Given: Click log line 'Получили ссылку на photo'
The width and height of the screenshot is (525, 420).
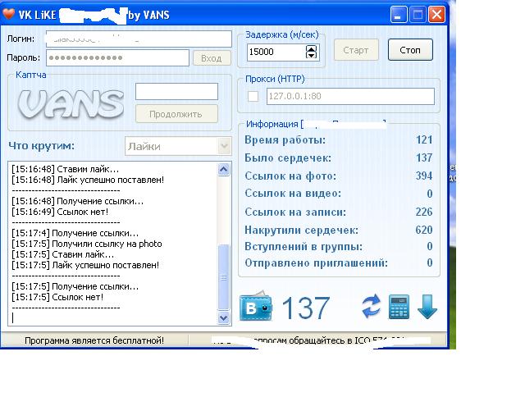Looking at the screenshot, I should pyautogui.click(x=107, y=244).
